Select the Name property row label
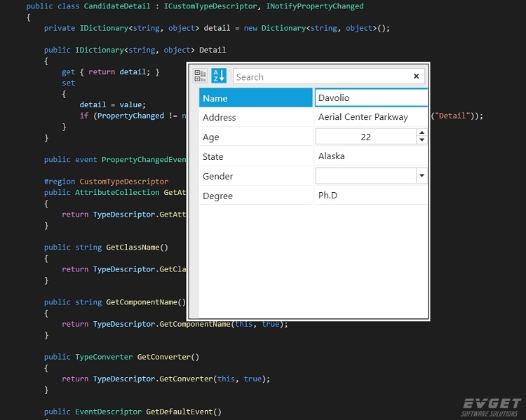The width and height of the screenshot is (526, 420). pyautogui.click(x=255, y=98)
